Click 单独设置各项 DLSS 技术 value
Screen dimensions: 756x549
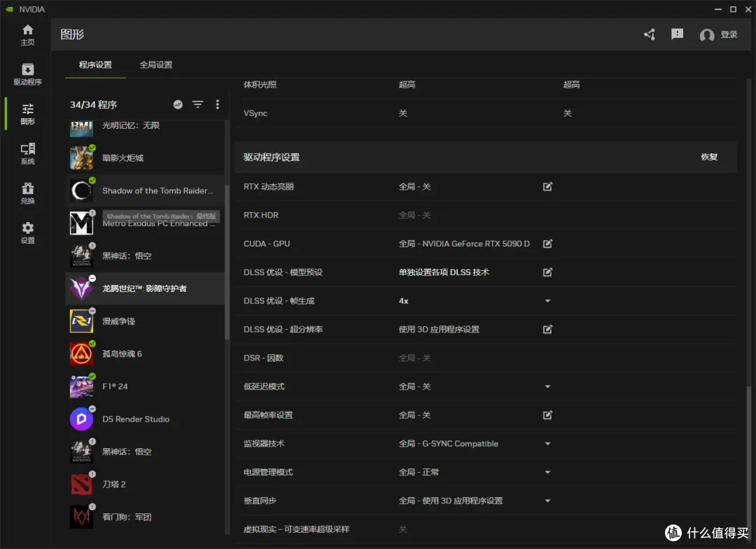(444, 272)
